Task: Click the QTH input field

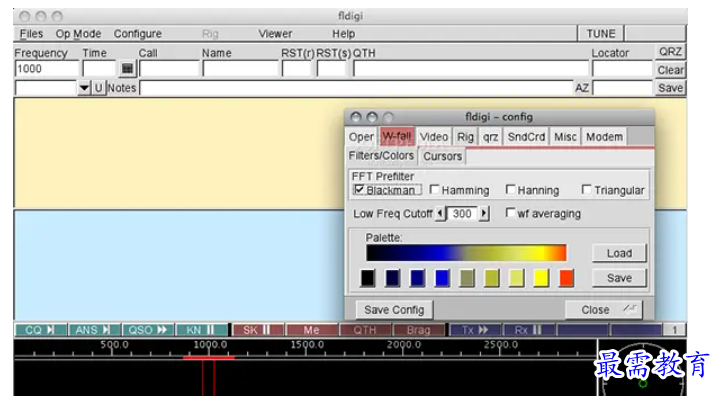Action: point(471,69)
